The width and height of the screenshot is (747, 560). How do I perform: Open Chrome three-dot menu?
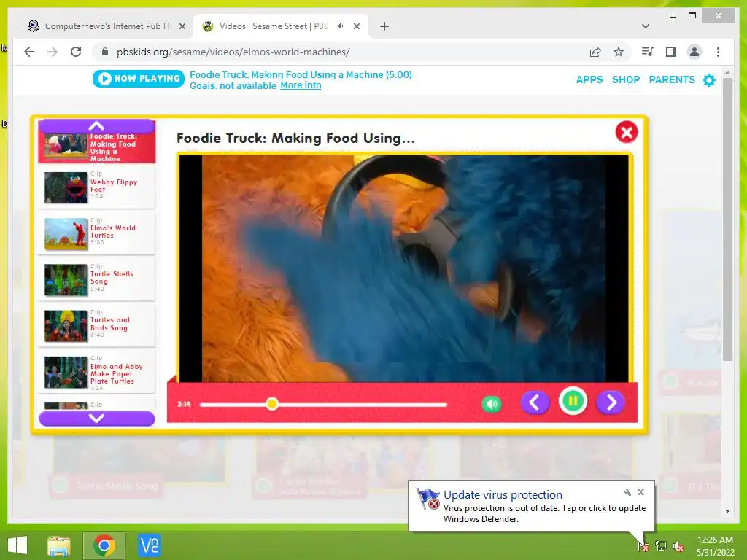(718, 52)
